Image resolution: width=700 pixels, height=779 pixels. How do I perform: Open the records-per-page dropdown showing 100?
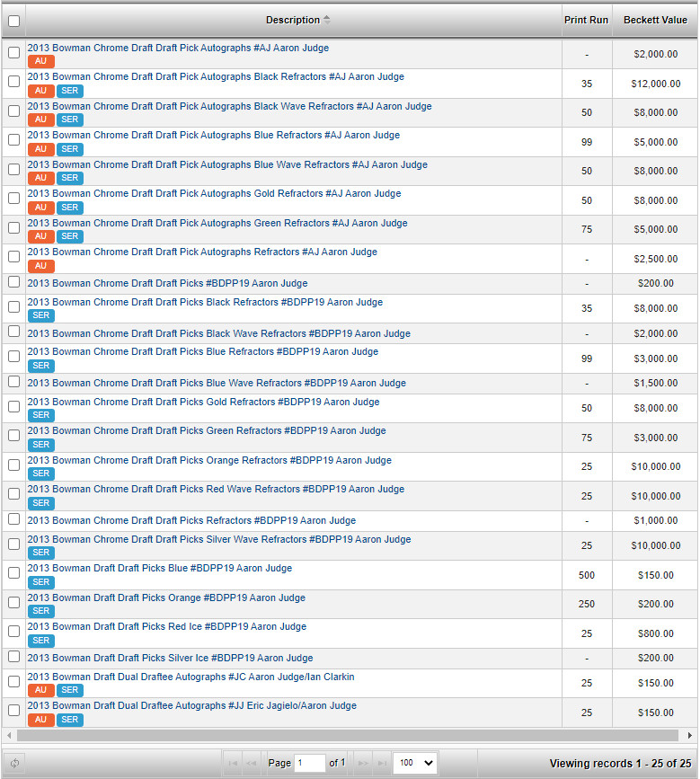pos(415,763)
